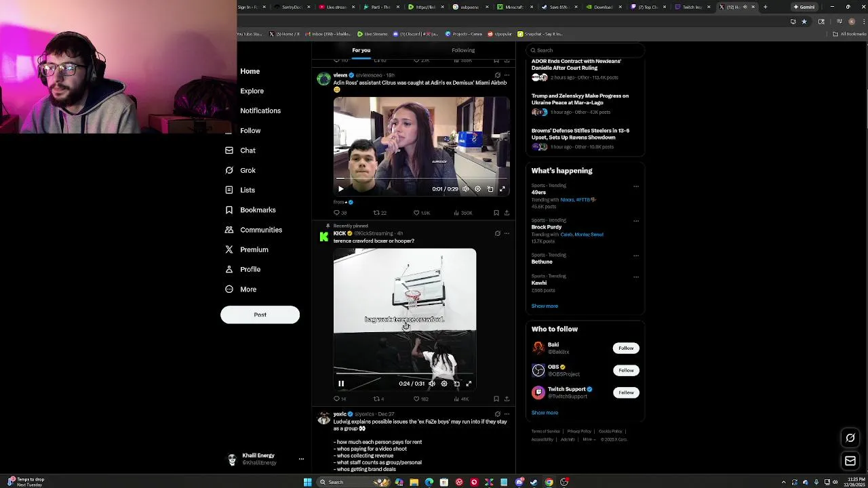Repost the views post with 22 reposts
The width and height of the screenshot is (868, 488).
coord(380,213)
